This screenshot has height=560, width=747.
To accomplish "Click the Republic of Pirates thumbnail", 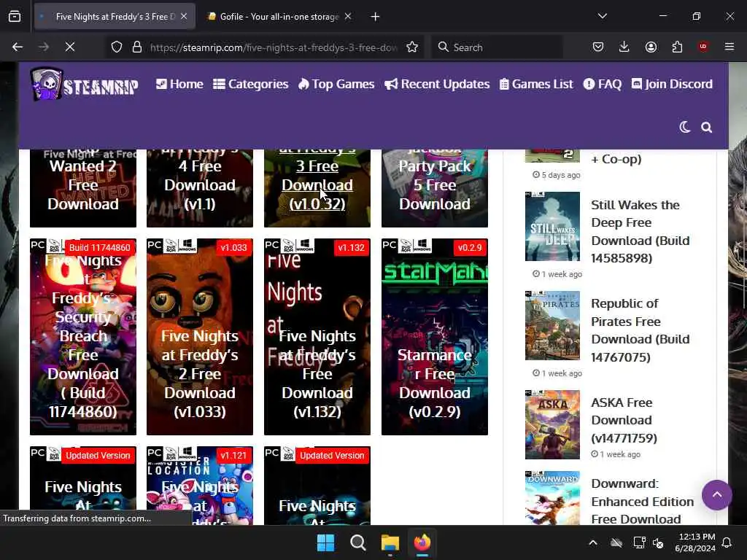I will tap(553, 325).
